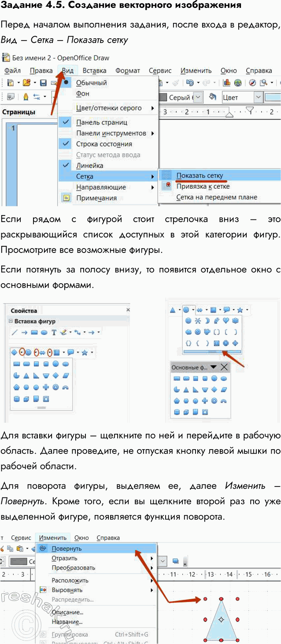Close the floating Основные формы window
The width and height of the screenshot is (281, 644).
(x=224, y=367)
